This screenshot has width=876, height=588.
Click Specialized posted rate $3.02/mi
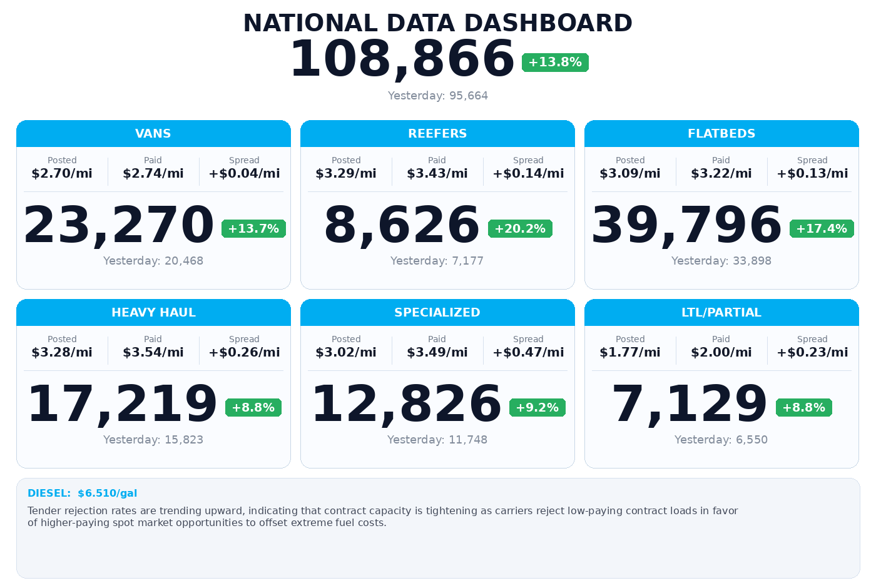pos(346,353)
